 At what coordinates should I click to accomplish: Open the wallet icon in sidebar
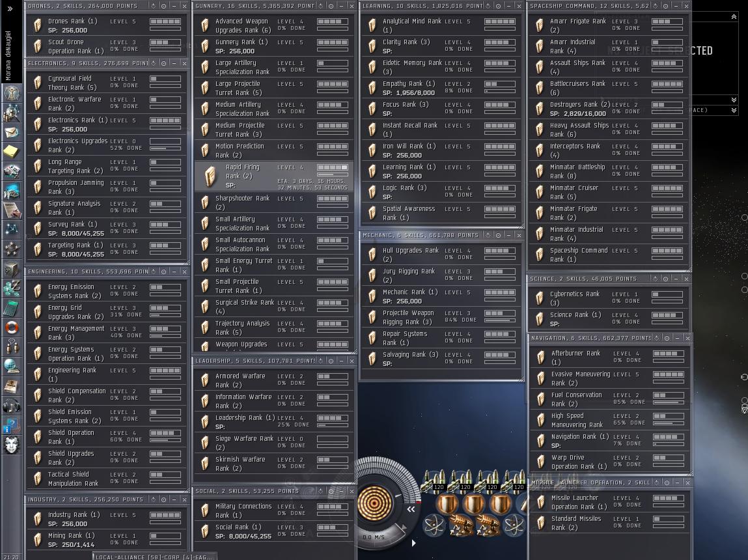[12, 288]
